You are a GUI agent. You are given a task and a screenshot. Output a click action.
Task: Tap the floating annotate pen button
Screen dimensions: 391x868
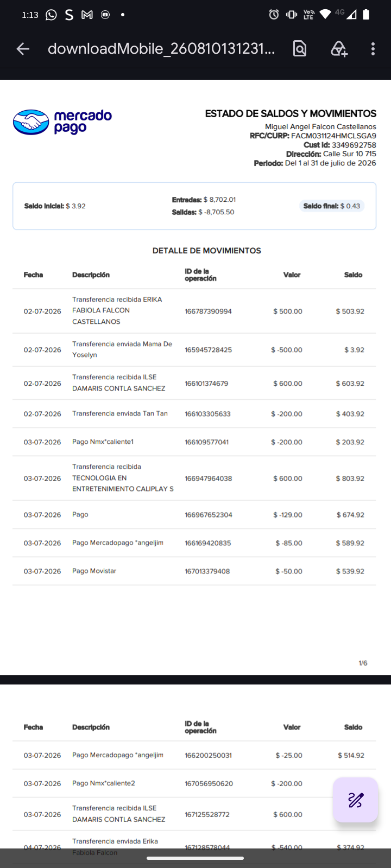coord(356,800)
